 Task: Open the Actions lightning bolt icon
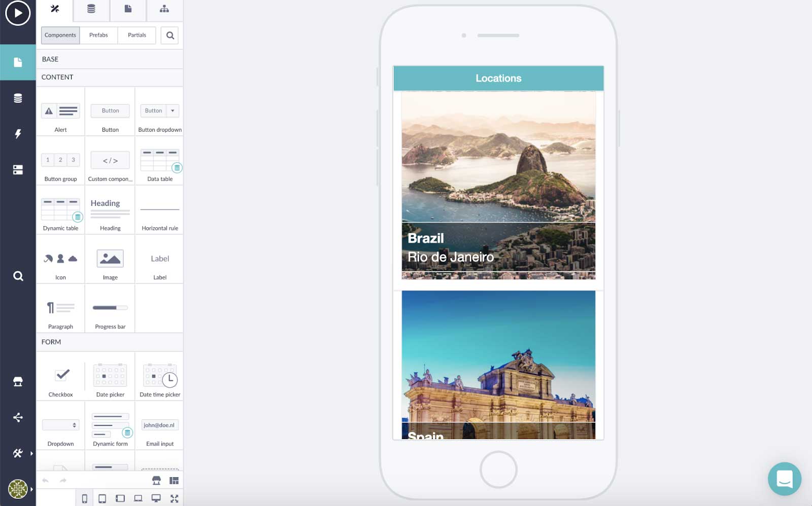tap(18, 134)
